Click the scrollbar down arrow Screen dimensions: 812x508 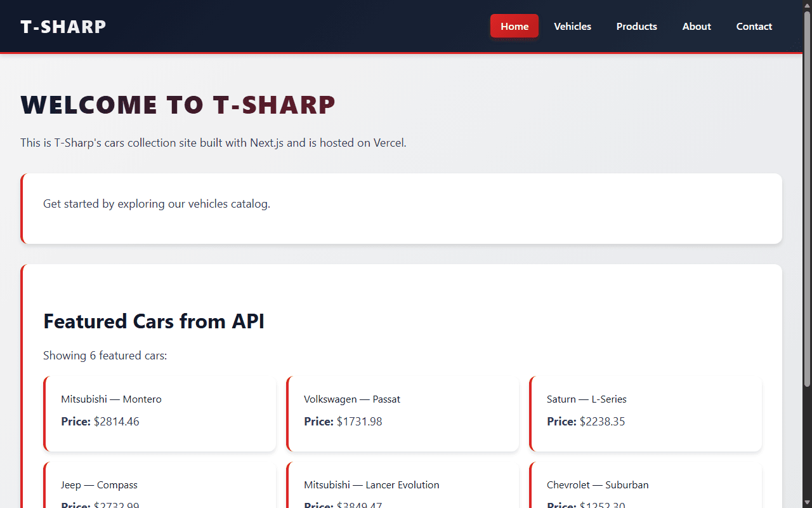pos(807,503)
